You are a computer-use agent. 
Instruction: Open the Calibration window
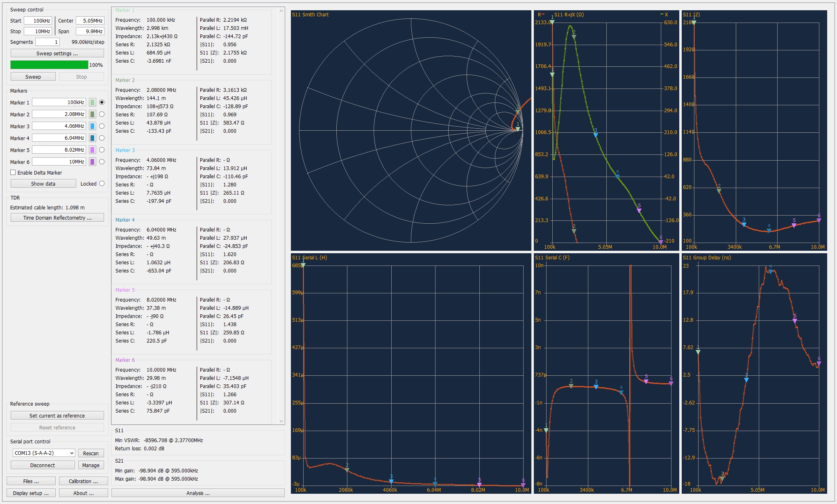click(x=83, y=481)
